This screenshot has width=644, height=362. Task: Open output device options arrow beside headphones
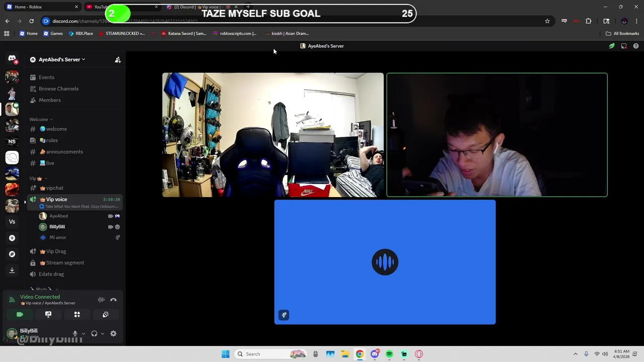point(103,333)
